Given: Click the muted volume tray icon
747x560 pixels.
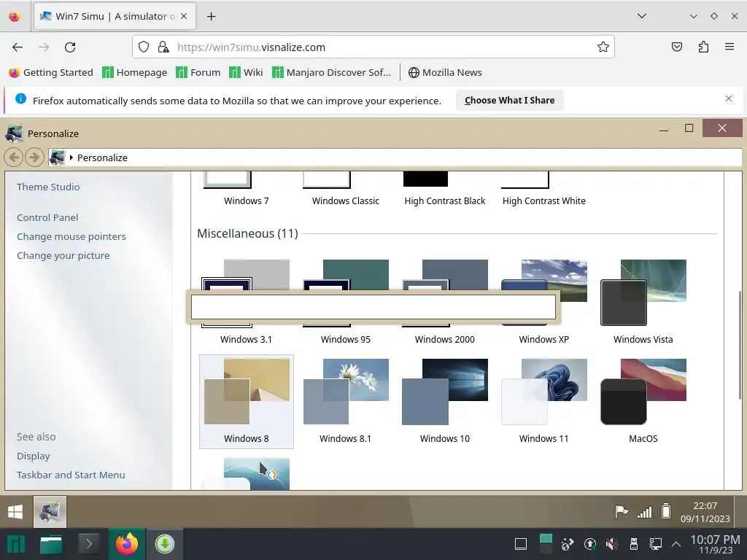Looking at the screenshot, I should (x=612, y=544).
